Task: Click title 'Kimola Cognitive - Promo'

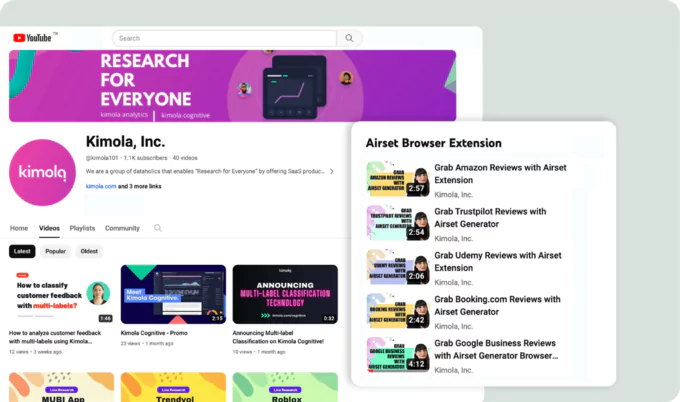Action: tap(154, 333)
